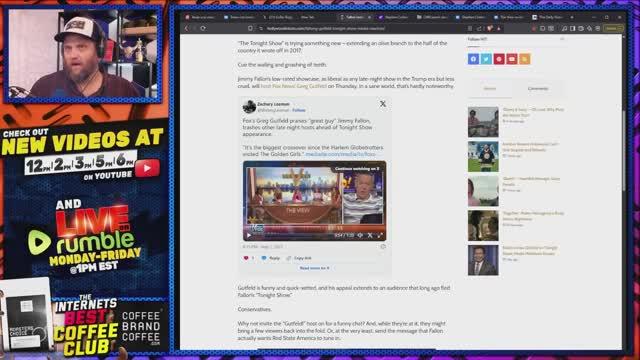Close the active Fallon tab
Viewport: 640px width, 360px height.
pyautogui.click(x=369, y=17)
